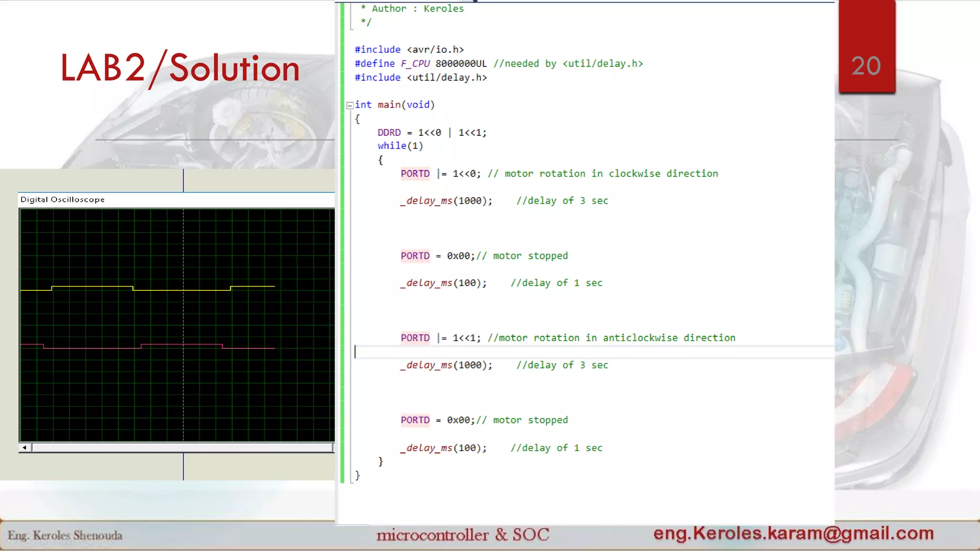Click the while(1) loop statement
980x551 pixels.
pyautogui.click(x=400, y=146)
